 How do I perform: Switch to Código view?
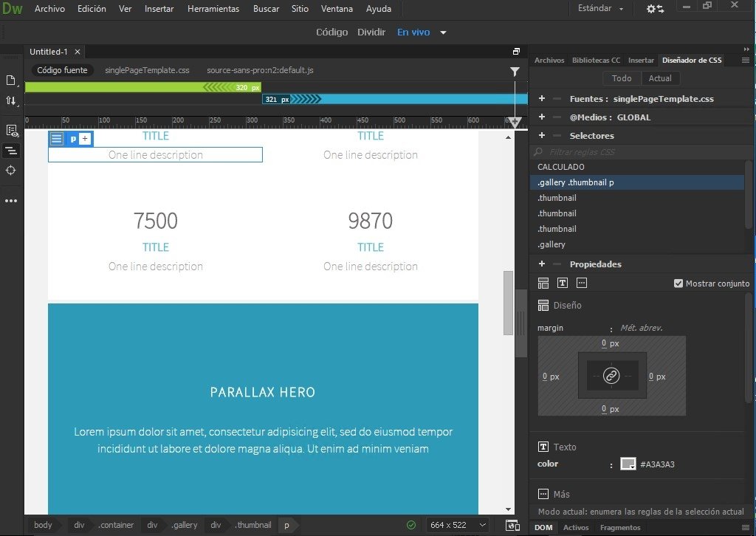point(331,32)
